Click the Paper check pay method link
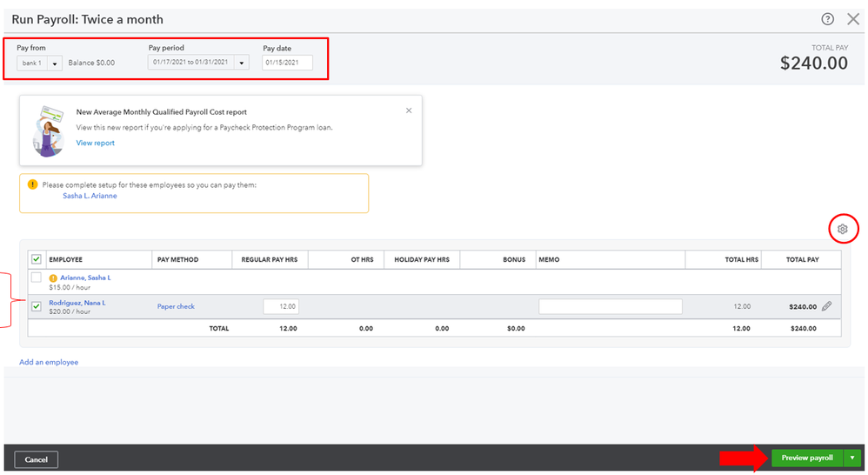This screenshot has width=868, height=475. 176,306
